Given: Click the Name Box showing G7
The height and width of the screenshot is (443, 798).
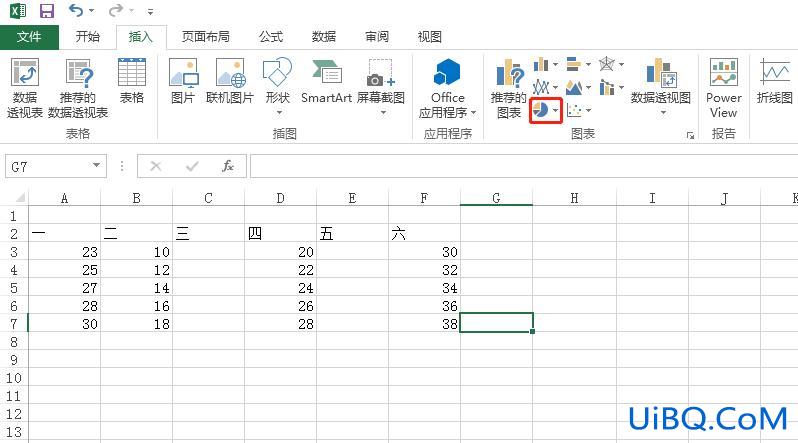Looking at the screenshot, I should [x=47, y=167].
